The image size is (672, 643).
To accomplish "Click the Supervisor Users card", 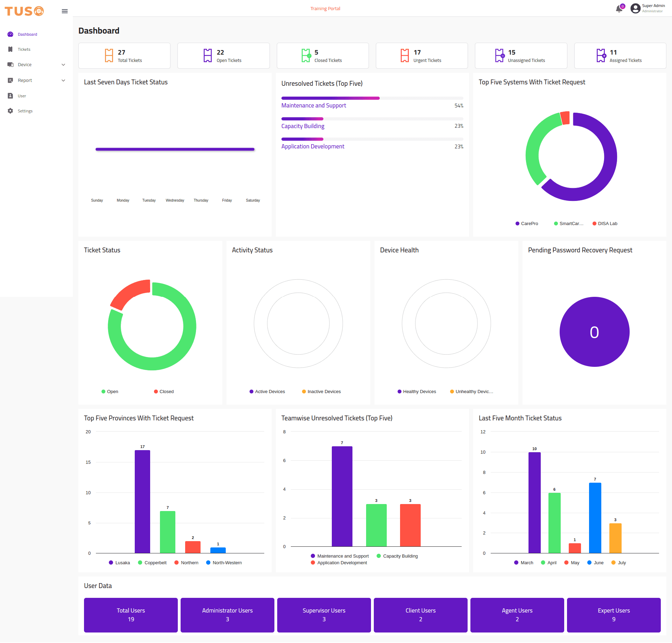I will tap(324, 615).
